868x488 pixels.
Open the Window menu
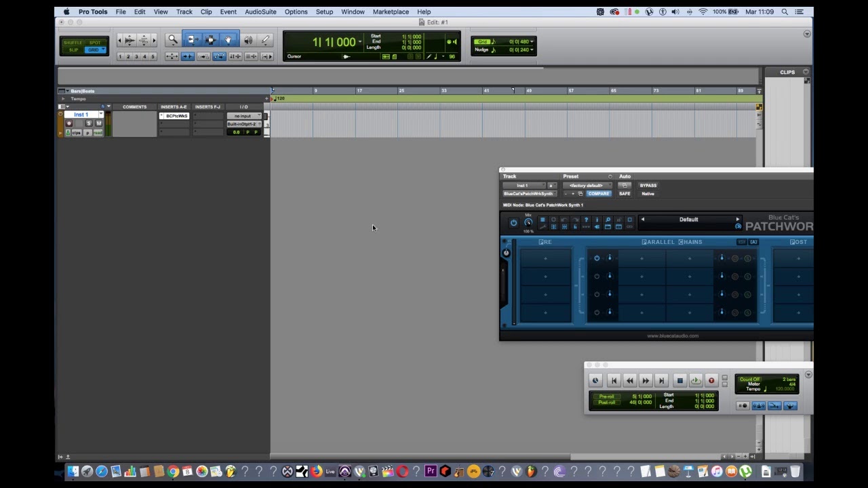353,12
